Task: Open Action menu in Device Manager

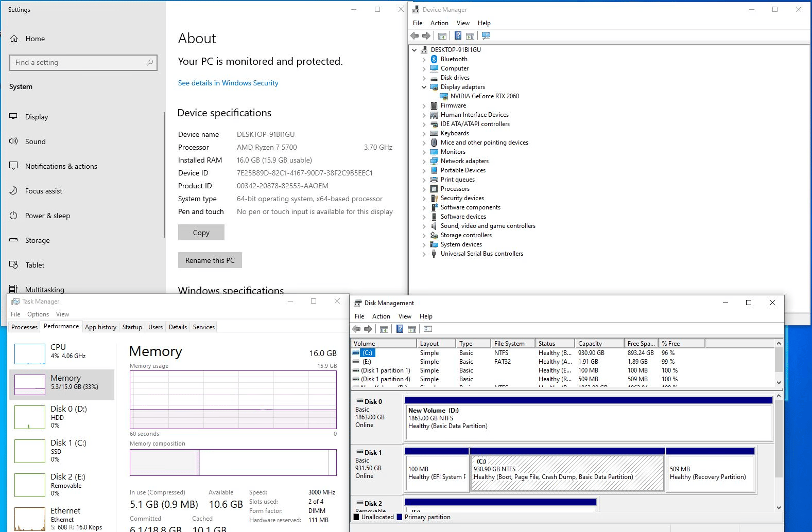Action: pyautogui.click(x=439, y=23)
